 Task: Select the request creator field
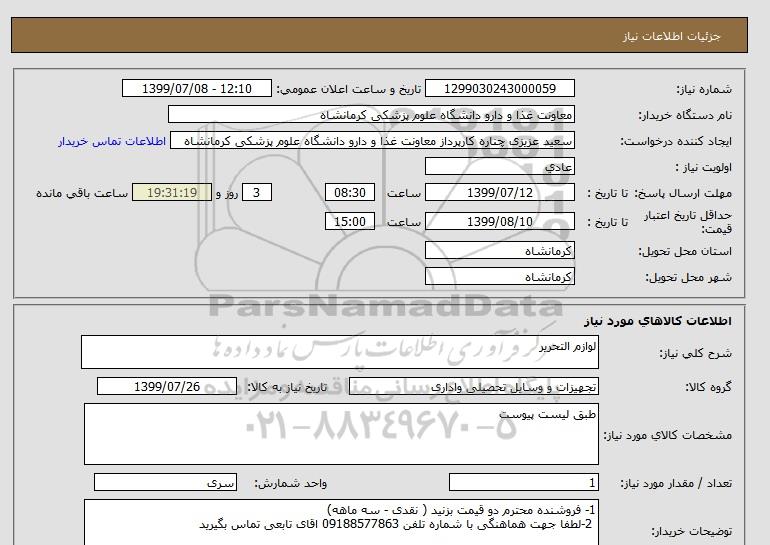pos(372,140)
